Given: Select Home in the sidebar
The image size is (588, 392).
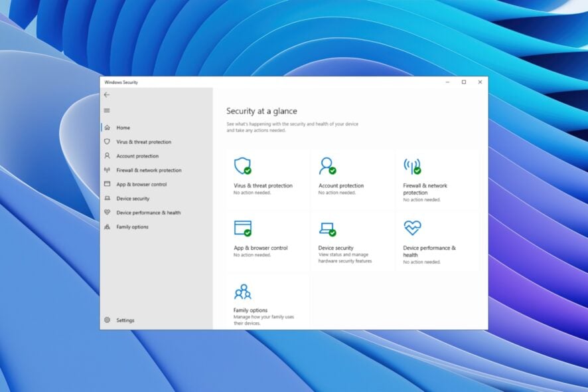Looking at the screenshot, I should [x=123, y=128].
